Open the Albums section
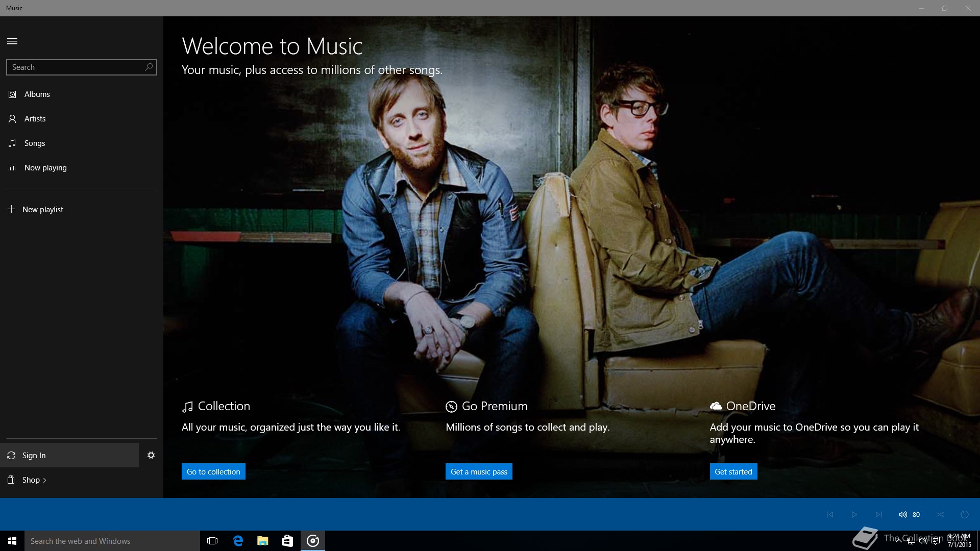 click(82, 94)
